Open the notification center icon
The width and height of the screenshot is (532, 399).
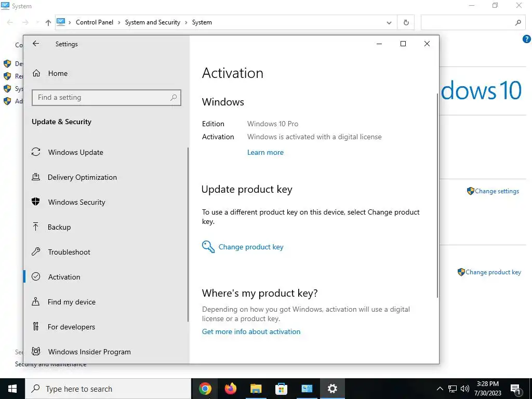click(515, 389)
